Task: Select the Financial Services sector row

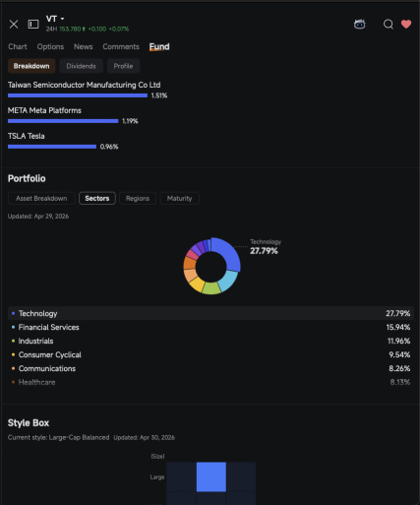Action: click(x=210, y=327)
